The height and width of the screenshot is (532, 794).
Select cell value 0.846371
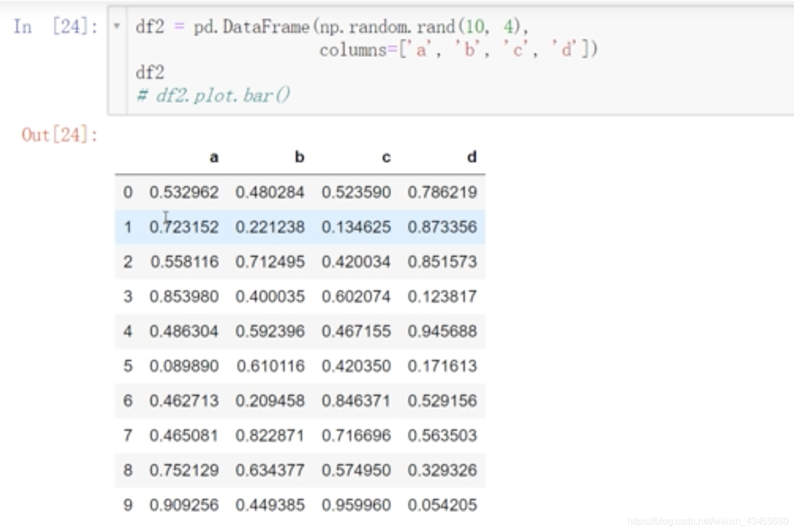[x=356, y=400]
